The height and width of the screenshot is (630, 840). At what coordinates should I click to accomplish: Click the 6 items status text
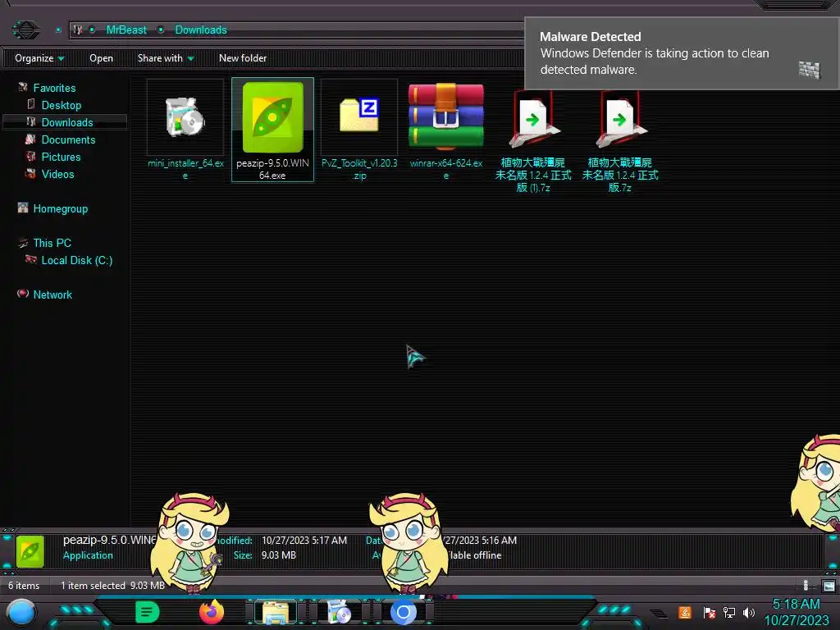[24, 586]
